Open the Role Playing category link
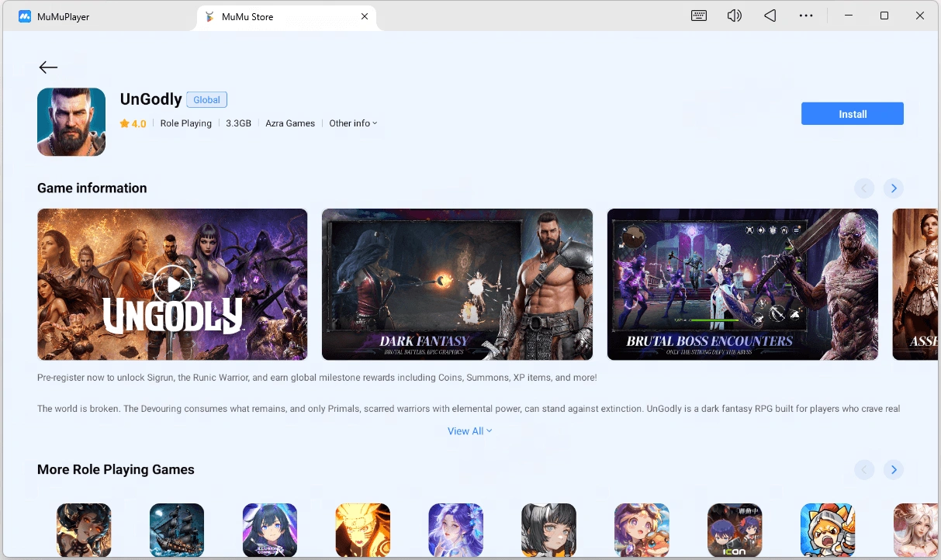This screenshot has width=941, height=560. click(x=185, y=123)
